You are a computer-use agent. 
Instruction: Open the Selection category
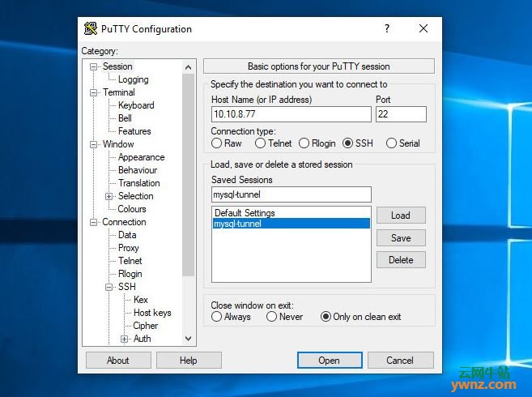[136, 196]
